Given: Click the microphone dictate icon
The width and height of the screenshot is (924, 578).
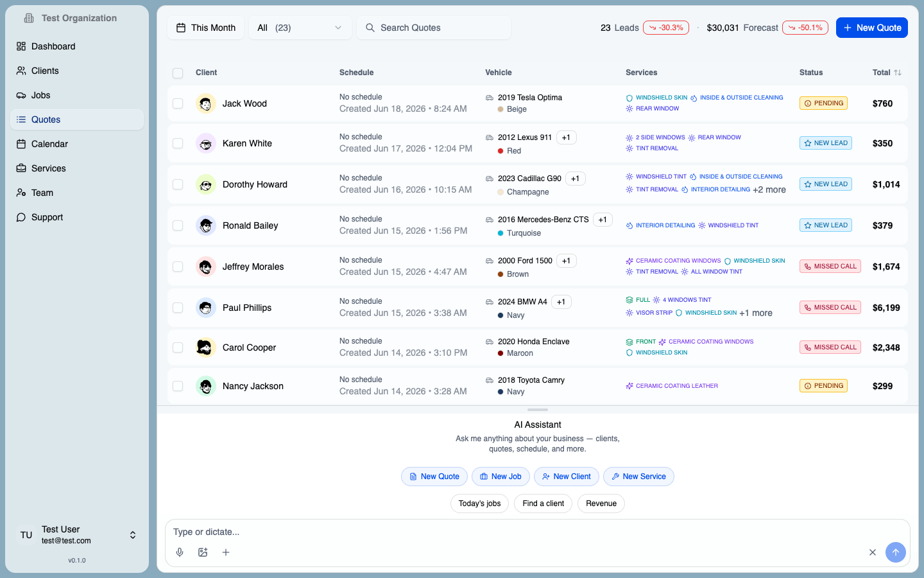Looking at the screenshot, I should point(180,552).
